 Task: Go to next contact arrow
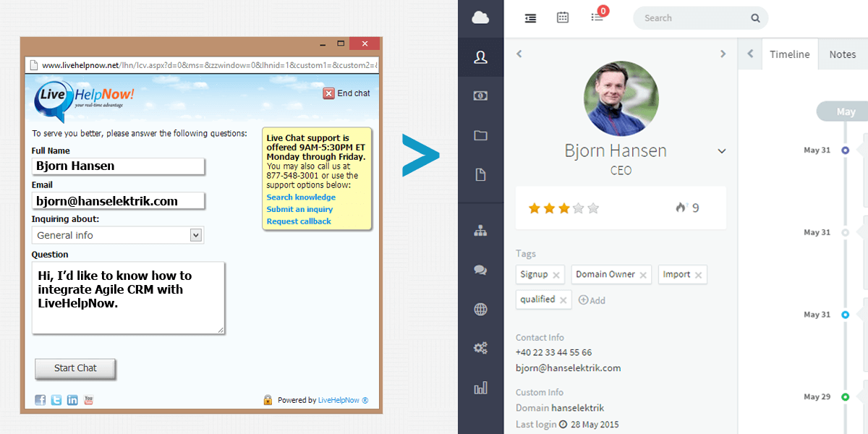[x=723, y=54]
